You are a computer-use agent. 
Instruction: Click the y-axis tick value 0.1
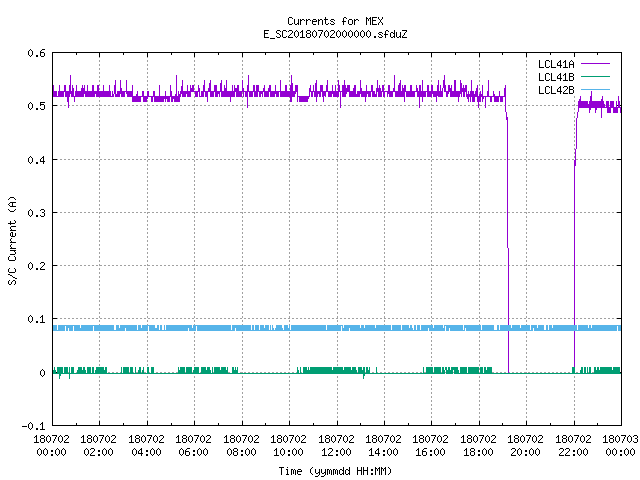36,319
